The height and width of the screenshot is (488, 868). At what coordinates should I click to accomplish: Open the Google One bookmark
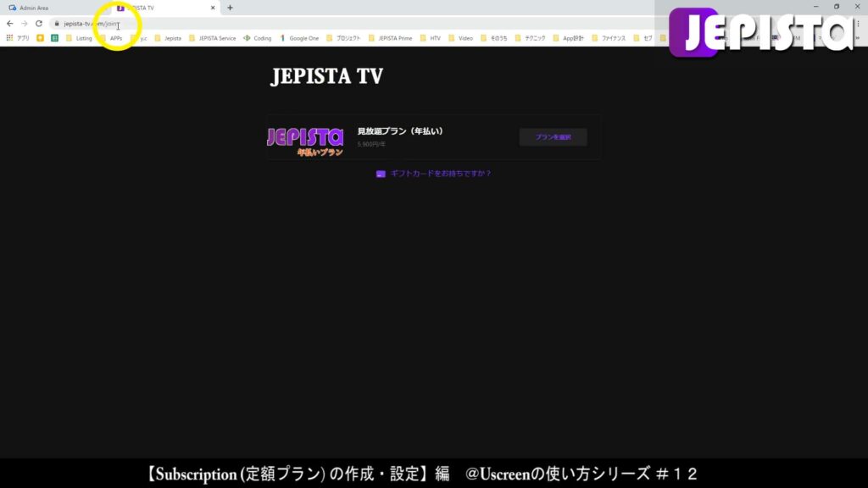click(299, 38)
